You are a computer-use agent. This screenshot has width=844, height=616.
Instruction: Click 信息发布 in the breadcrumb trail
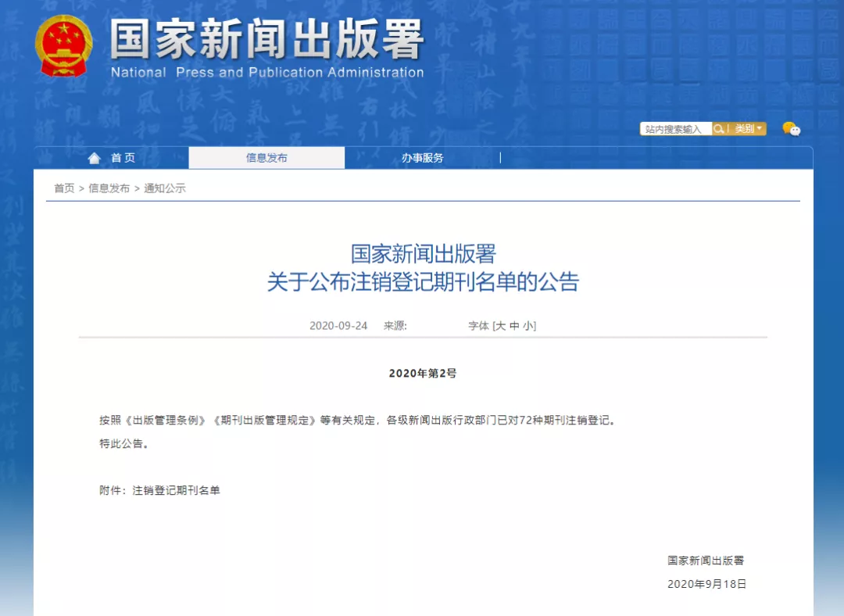click(x=109, y=188)
